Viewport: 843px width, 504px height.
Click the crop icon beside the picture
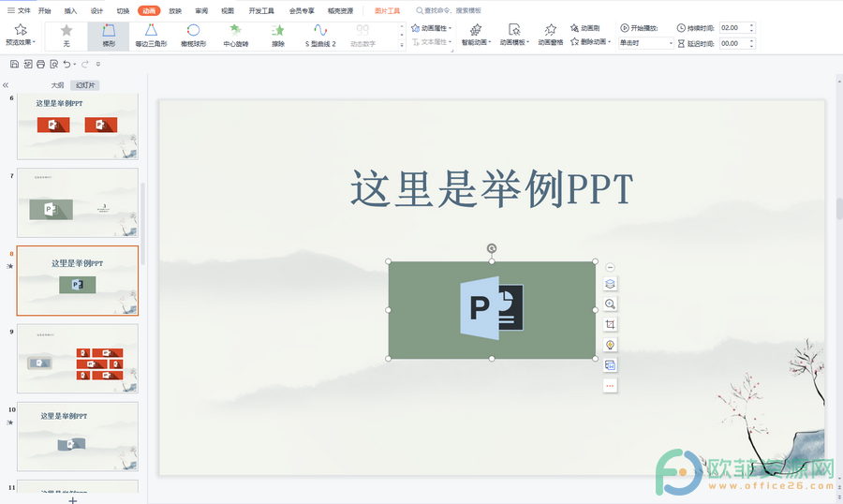pos(610,324)
